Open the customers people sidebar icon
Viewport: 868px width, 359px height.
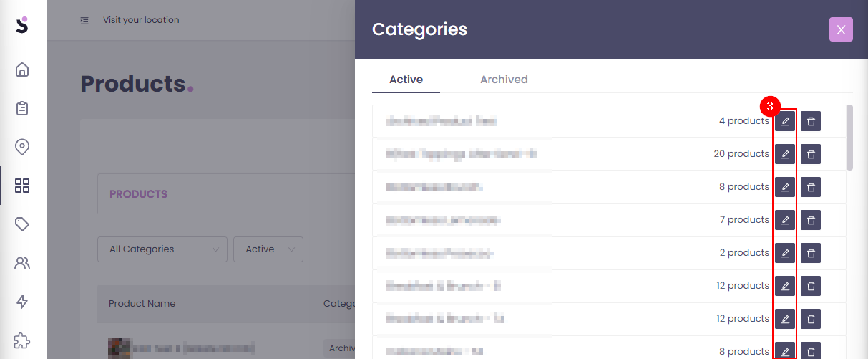(x=22, y=263)
